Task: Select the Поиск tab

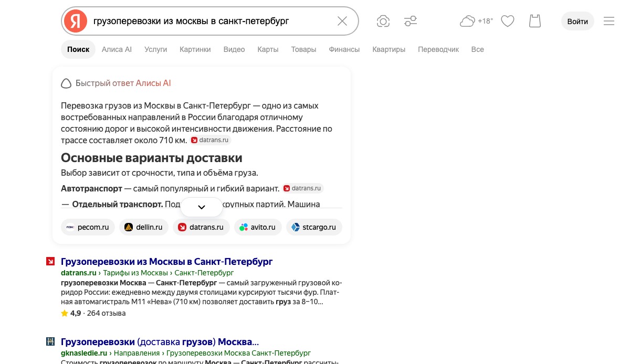Action: tap(78, 49)
